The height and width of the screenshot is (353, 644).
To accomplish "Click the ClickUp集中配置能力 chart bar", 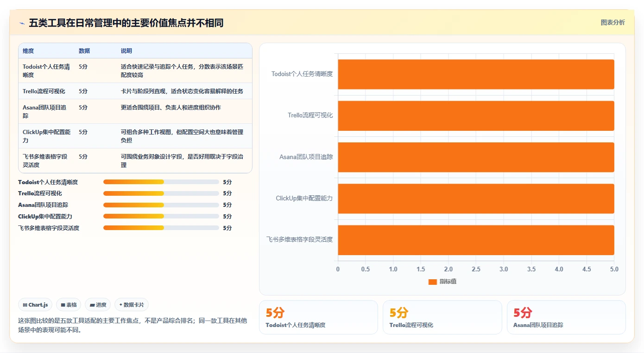I will [x=476, y=199].
